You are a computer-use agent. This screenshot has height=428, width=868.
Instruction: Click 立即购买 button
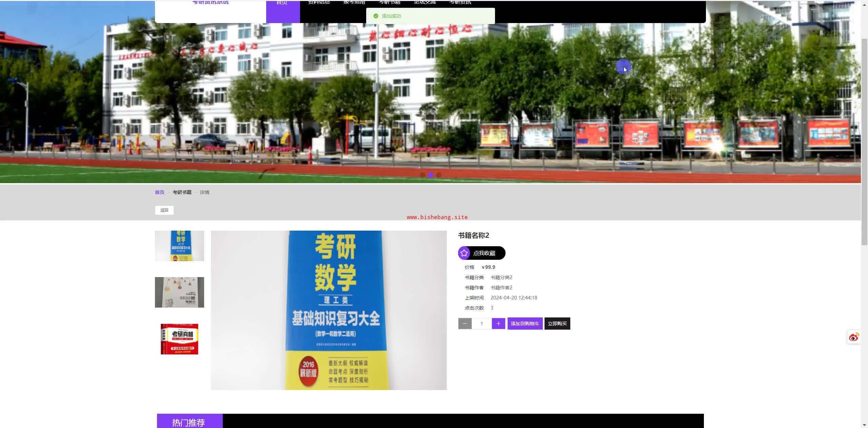(557, 324)
